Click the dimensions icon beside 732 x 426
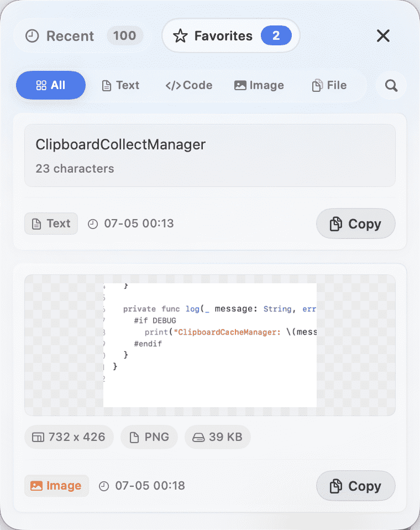 (38, 438)
